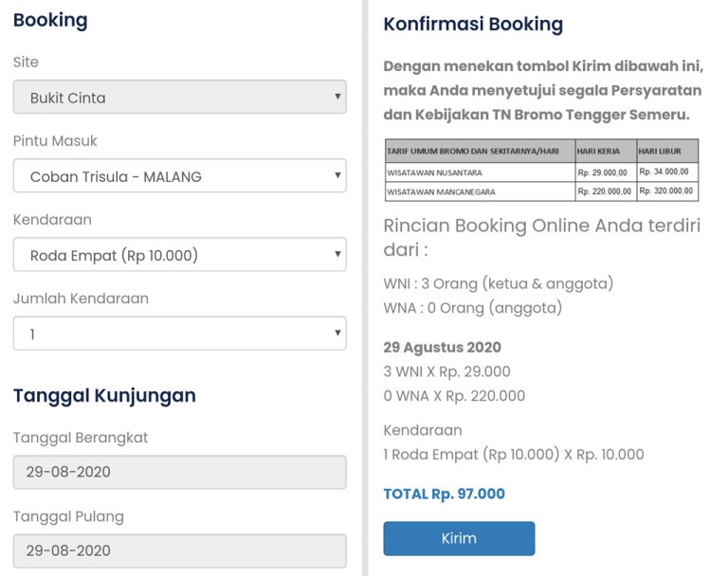Click the Konfirmasi Booking heading

[x=473, y=25]
